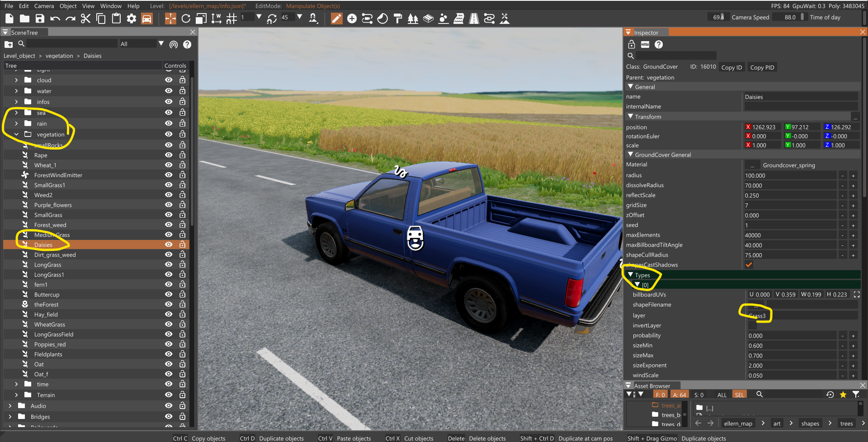Click the SEL button in Asset Browser
Viewport: 868px width, 442px height.
(x=739, y=395)
